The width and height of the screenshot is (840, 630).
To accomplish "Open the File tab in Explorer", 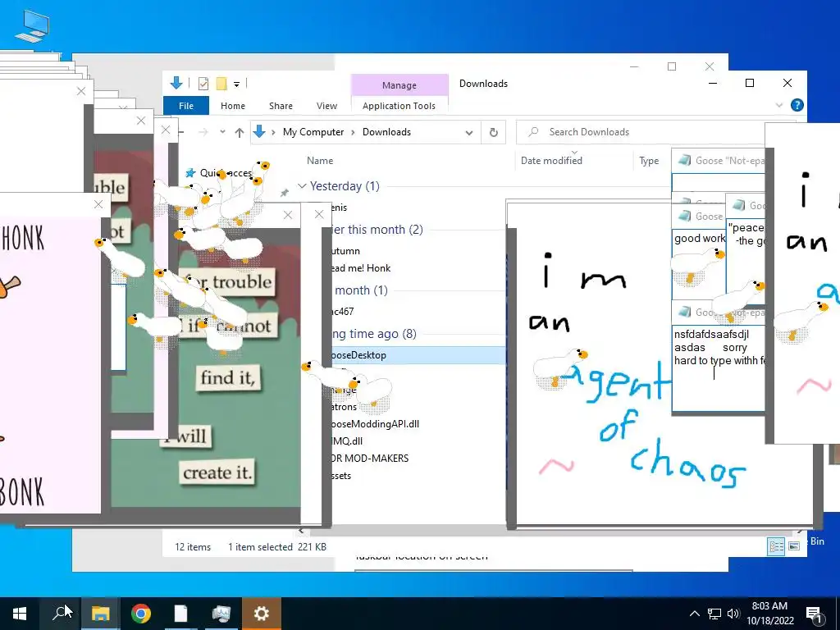I will click(186, 106).
